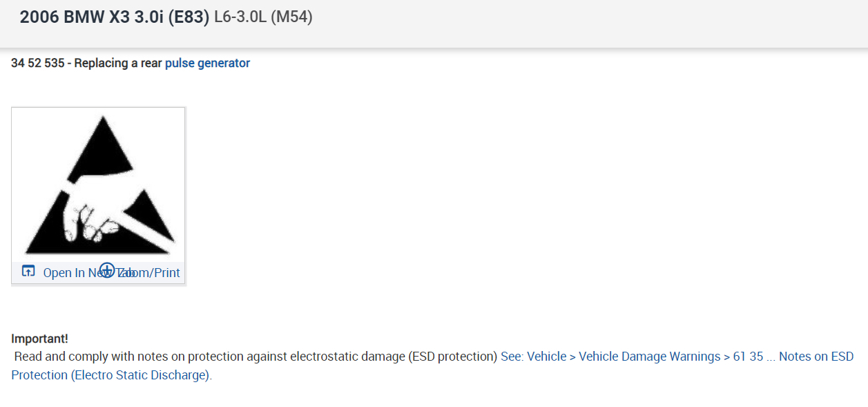The height and width of the screenshot is (407, 868).
Task: Click the "Important!" heading
Action: click(39, 339)
